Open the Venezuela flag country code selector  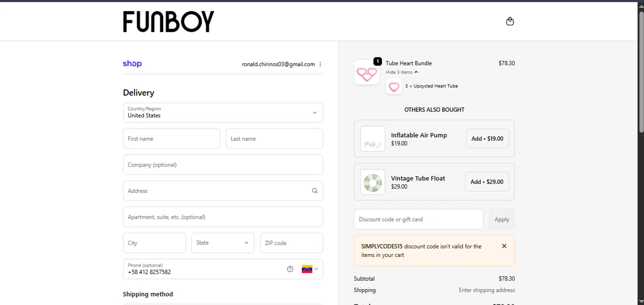310,269
